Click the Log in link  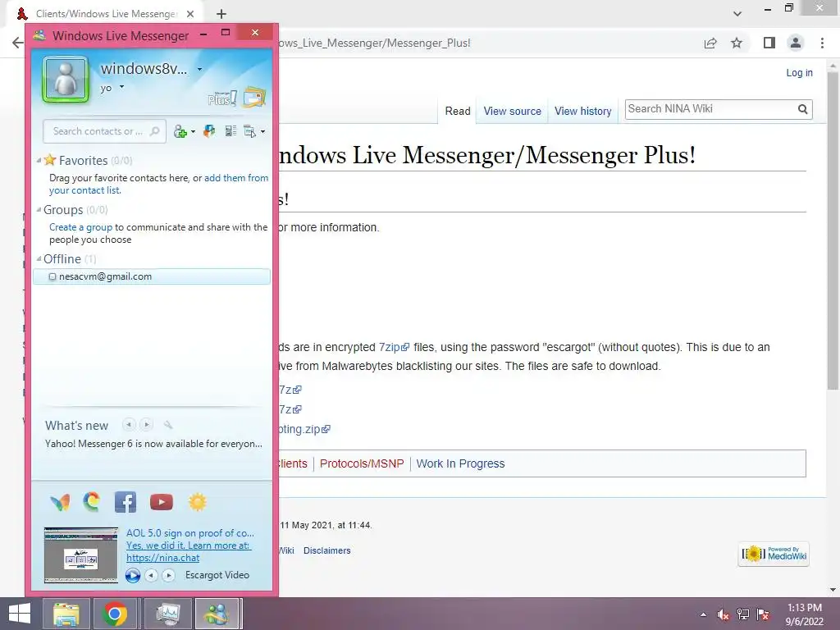799,73
